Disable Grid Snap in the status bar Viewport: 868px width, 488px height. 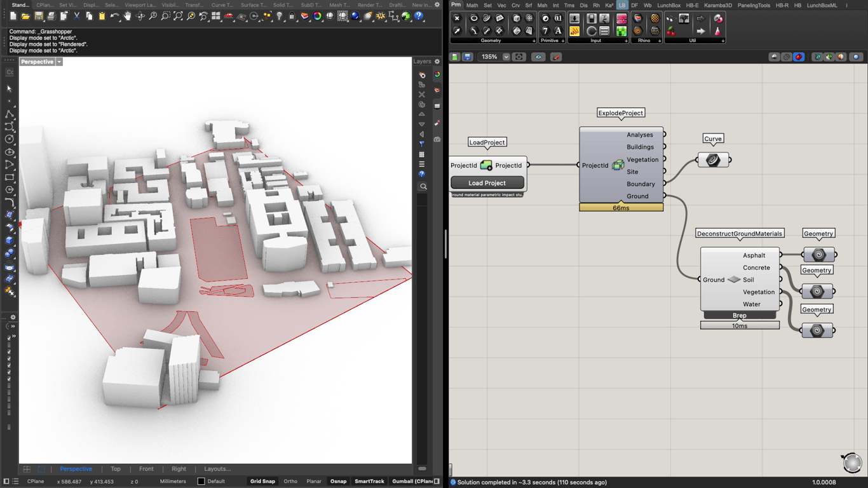(262, 481)
